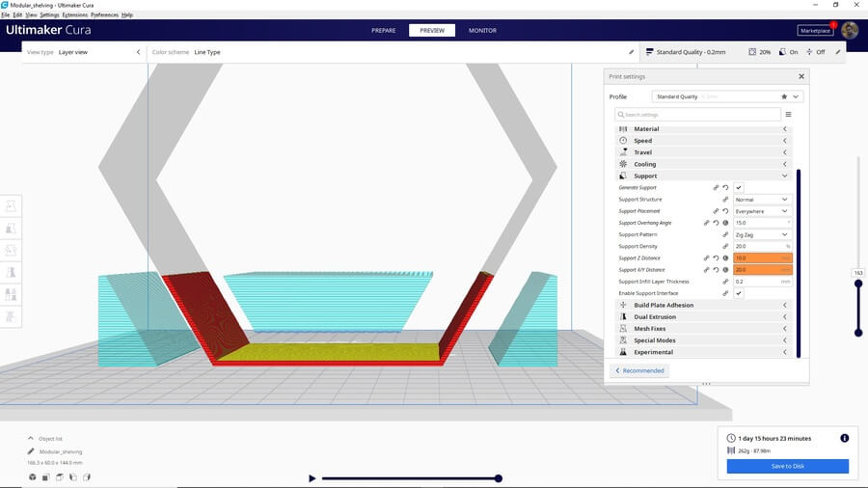Open the View menu
The height and width of the screenshot is (488, 868).
coord(32,14)
